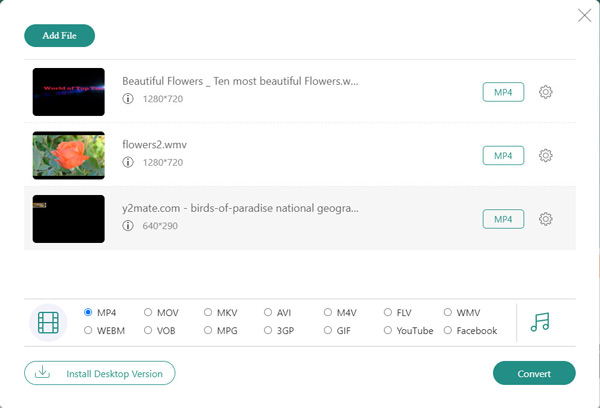This screenshot has width=600, height=408.
Task: Show info icon for flowers2.wmv
Action: pos(128,162)
